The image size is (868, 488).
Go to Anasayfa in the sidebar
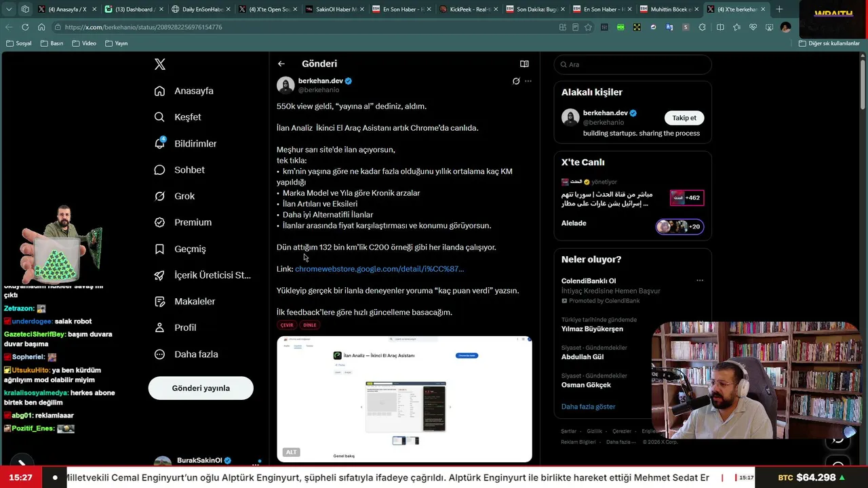tap(184, 91)
